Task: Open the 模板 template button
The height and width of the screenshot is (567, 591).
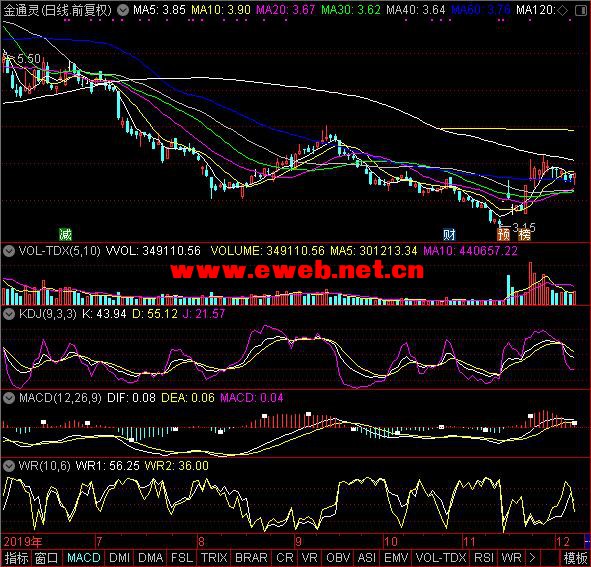Action: point(576,558)
